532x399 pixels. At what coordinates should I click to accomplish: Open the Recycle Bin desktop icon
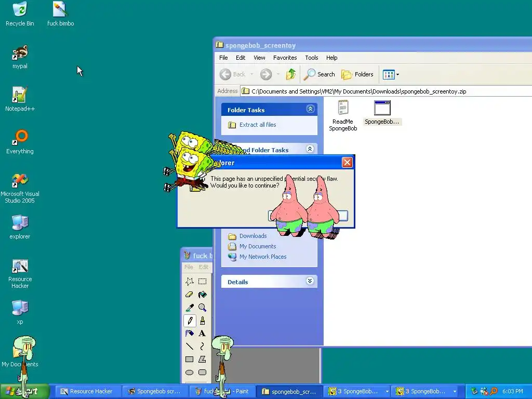[20, 14]
